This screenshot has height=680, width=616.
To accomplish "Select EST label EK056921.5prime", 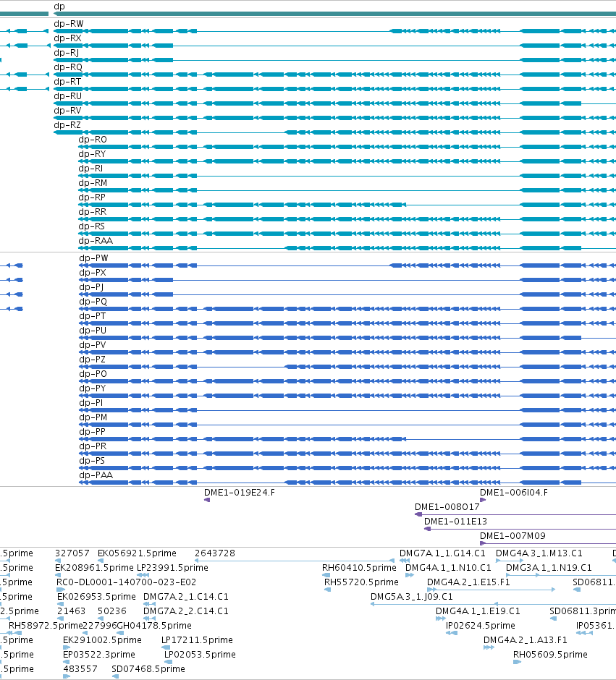I will [x=137, y=553].
